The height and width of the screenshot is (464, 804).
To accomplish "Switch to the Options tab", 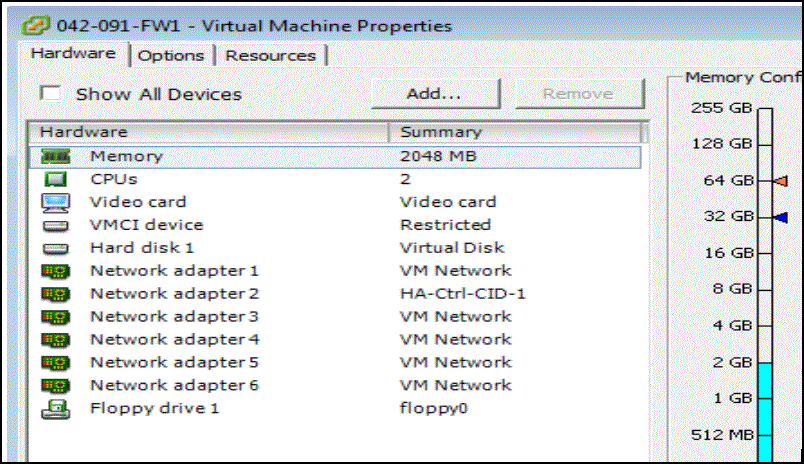I will pos(171,56).
